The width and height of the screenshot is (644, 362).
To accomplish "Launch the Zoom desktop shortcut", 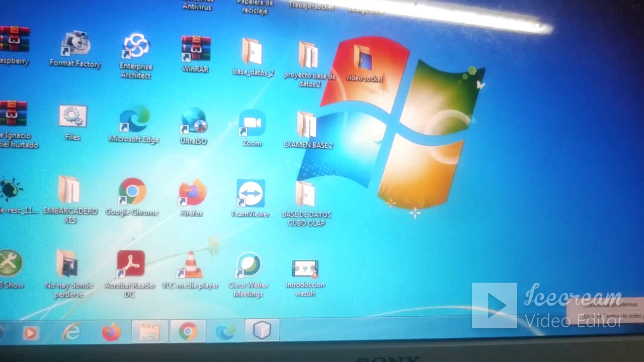I will [x=252, y=128].
